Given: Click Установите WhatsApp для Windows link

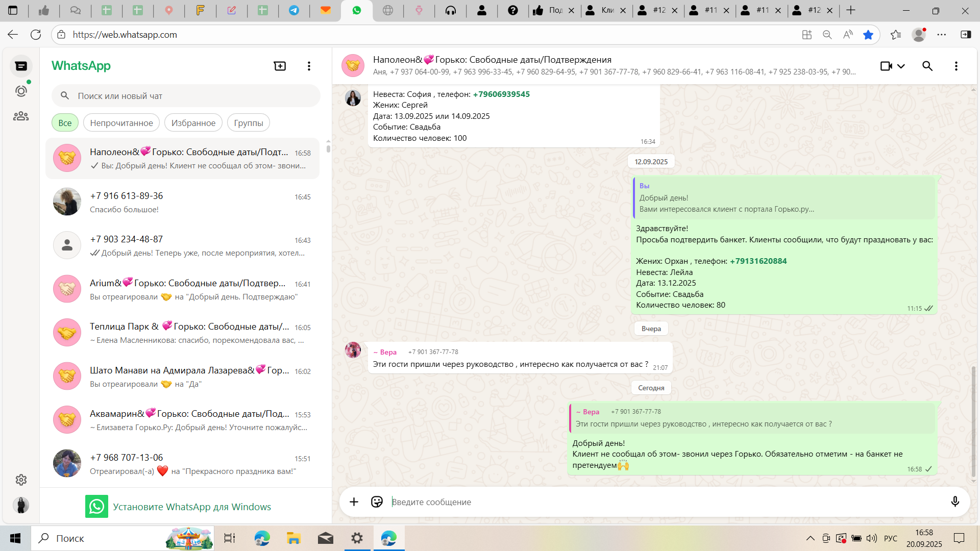Looking at the screenshot, I should 191,507.
